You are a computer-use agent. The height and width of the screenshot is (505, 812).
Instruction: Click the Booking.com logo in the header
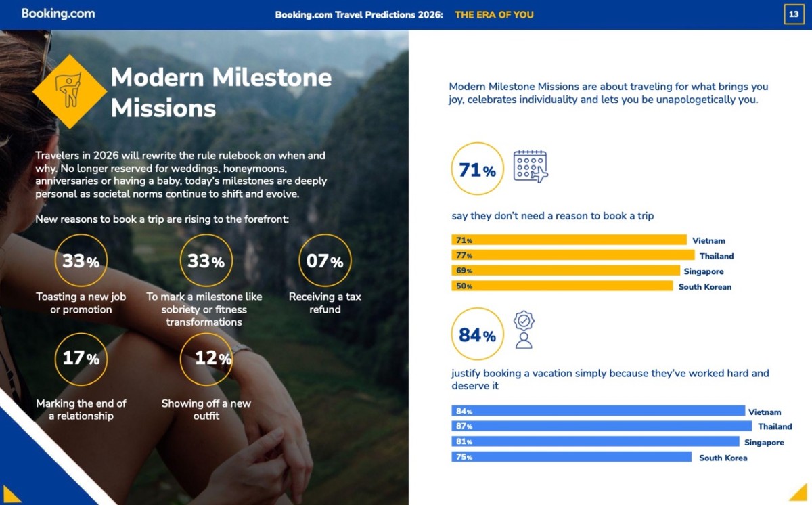point(58,14)
